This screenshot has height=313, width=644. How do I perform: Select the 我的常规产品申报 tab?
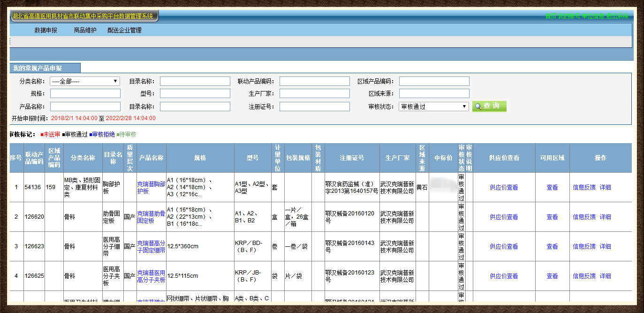pos(44,68)
